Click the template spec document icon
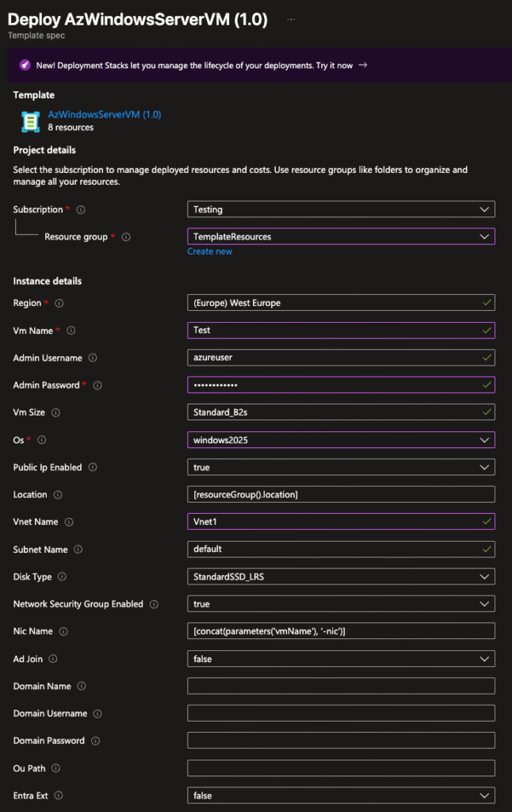 (31, 121)
